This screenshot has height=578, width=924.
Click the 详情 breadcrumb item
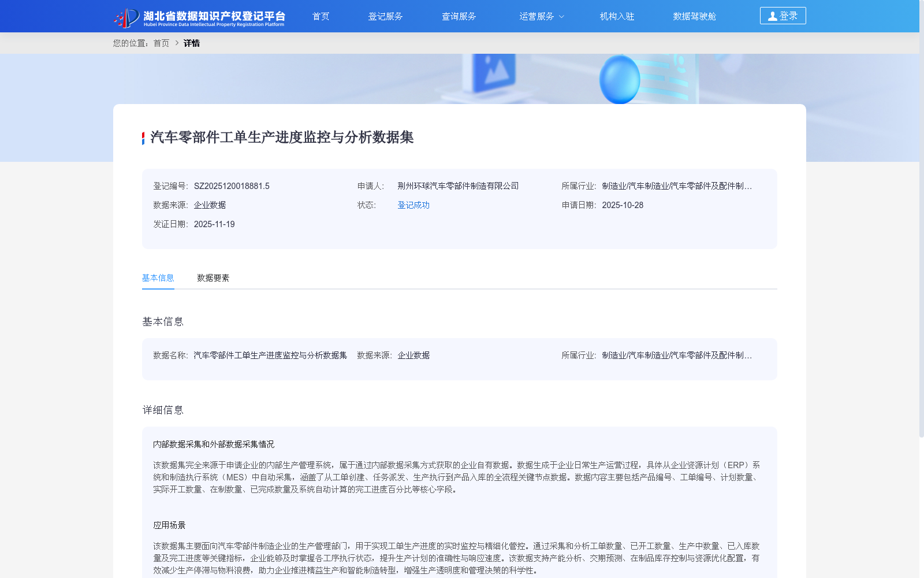click(x=192, y=43)
